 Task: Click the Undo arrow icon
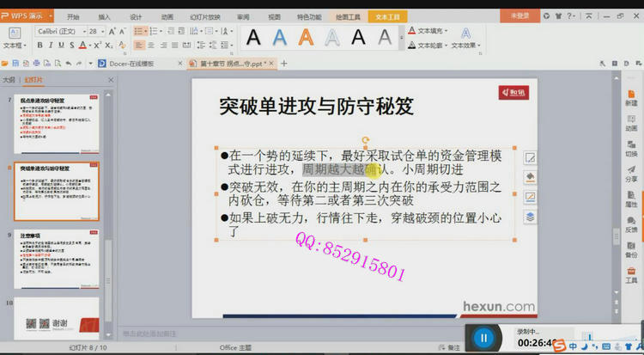[66, 64]
